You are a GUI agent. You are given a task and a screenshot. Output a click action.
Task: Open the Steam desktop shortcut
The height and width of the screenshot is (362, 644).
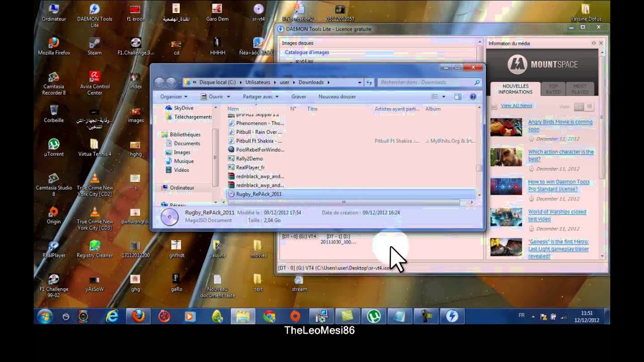(x=95, y=46)
